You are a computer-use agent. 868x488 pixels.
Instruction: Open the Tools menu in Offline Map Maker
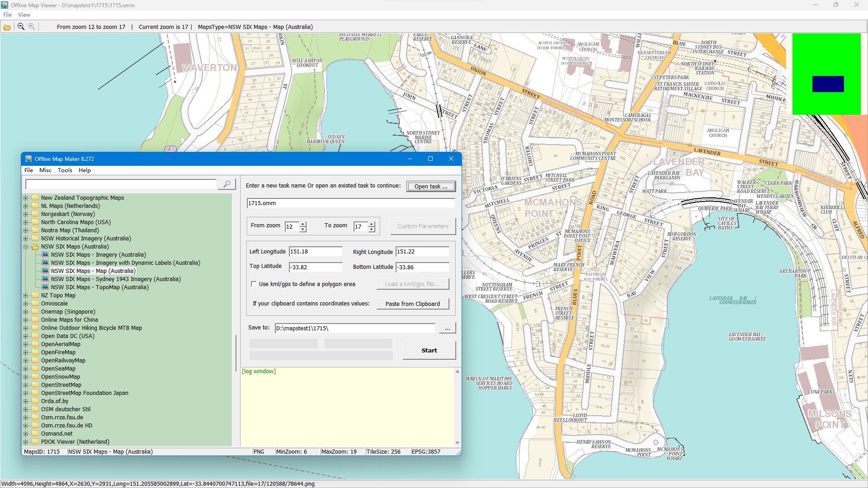pyautogui.click(x=65, y=170)
